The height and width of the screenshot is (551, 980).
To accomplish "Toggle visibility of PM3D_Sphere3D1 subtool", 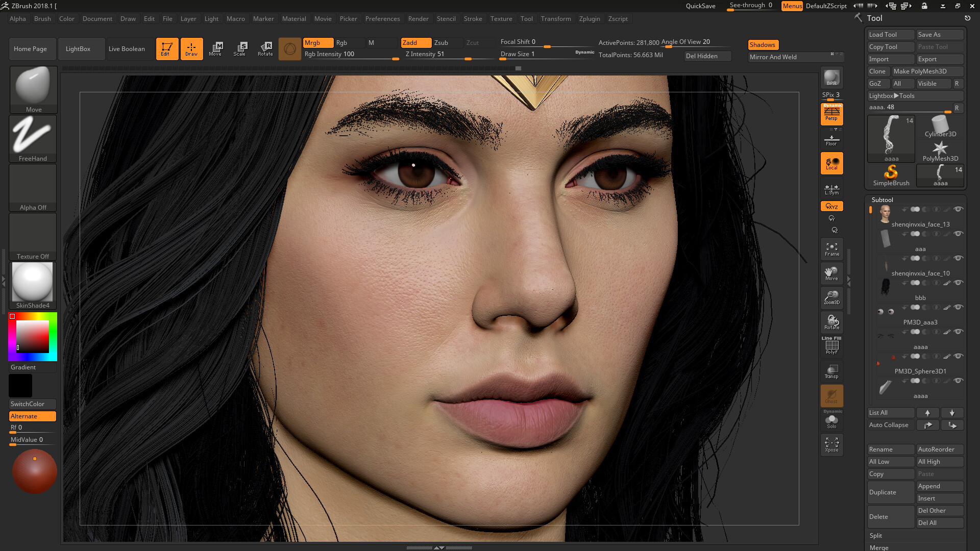I will point(959,356).
